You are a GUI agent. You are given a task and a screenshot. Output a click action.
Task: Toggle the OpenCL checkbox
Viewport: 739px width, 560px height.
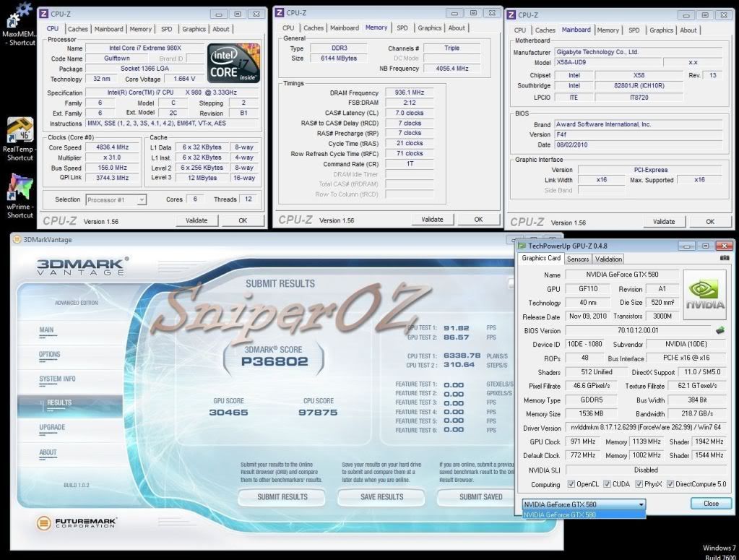[571, 484]
